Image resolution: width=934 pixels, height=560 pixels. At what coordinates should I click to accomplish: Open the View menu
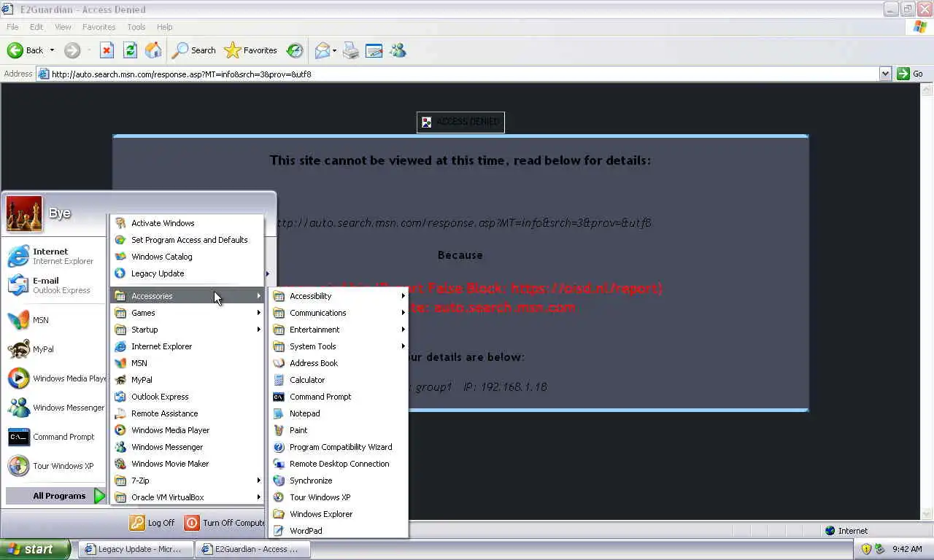63,27
